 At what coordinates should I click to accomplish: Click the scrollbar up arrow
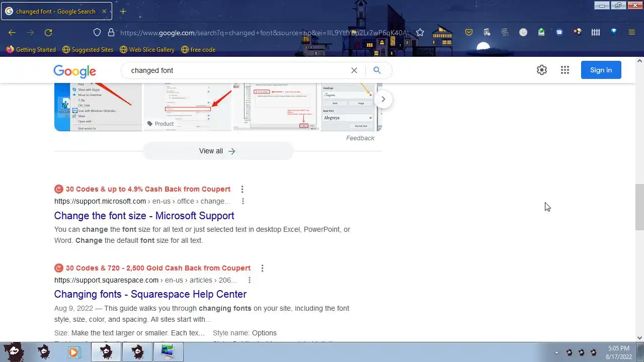[x=639, y=61]
